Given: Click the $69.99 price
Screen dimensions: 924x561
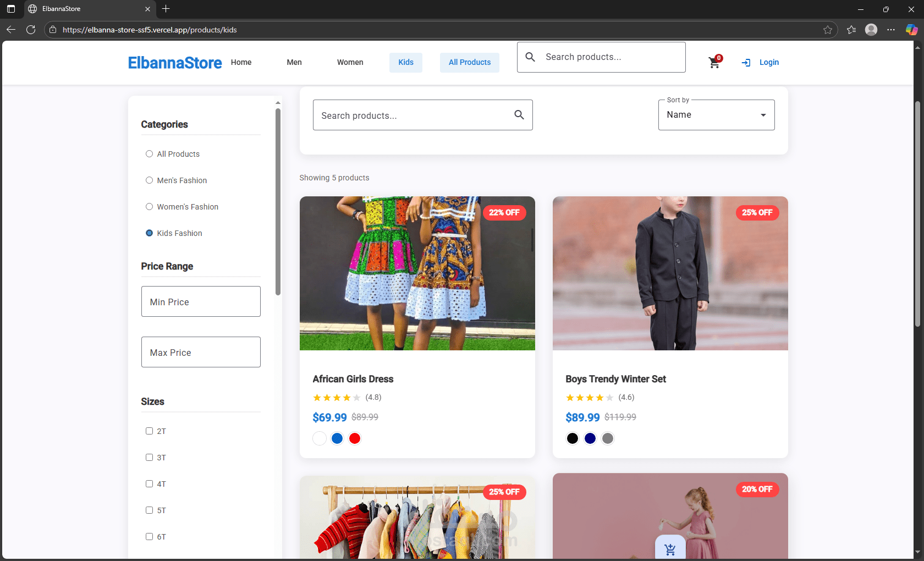Looking at the screenshot, I should coord(329,417).
